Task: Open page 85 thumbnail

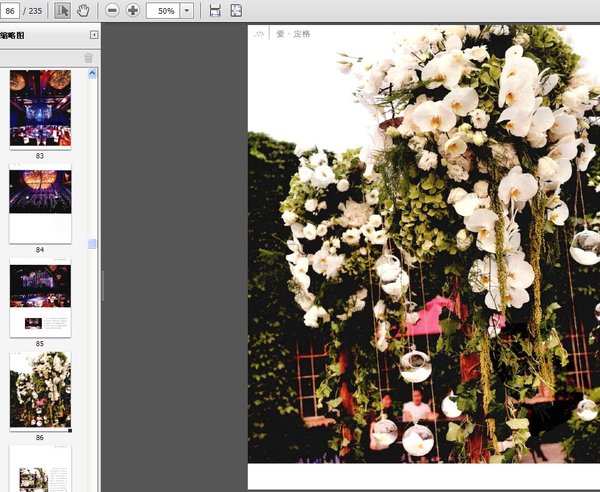Action: click(40, 297)
